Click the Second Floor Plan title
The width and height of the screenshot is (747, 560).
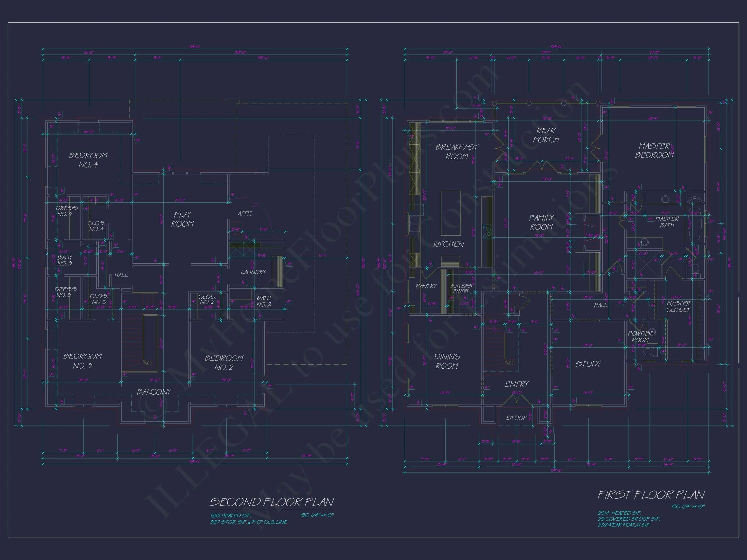pos(271,502)
